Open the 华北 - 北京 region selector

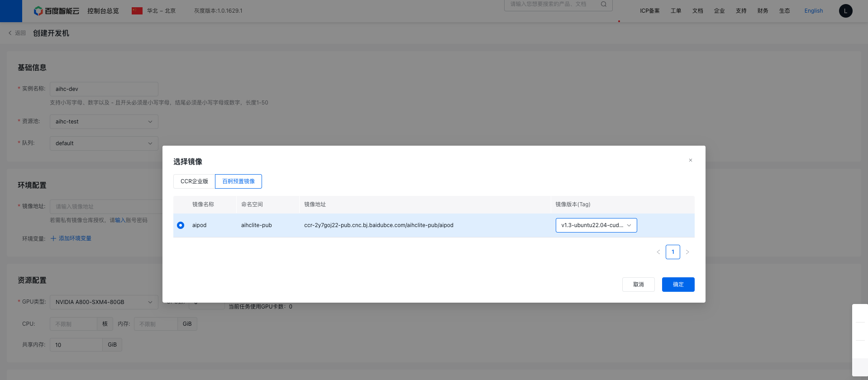coord(161,11)
